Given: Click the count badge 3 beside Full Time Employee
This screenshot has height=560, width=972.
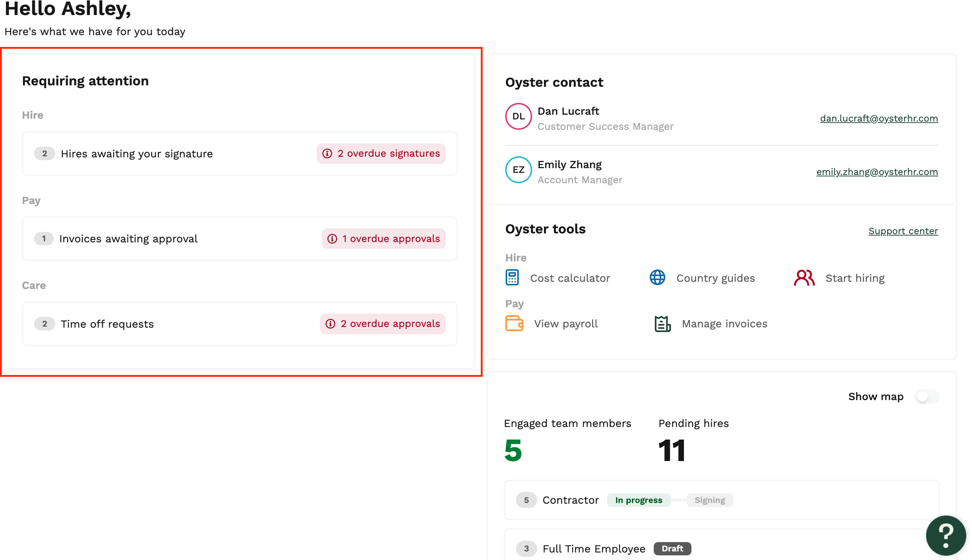Looking at the screenshot, I should coord(526,549).
